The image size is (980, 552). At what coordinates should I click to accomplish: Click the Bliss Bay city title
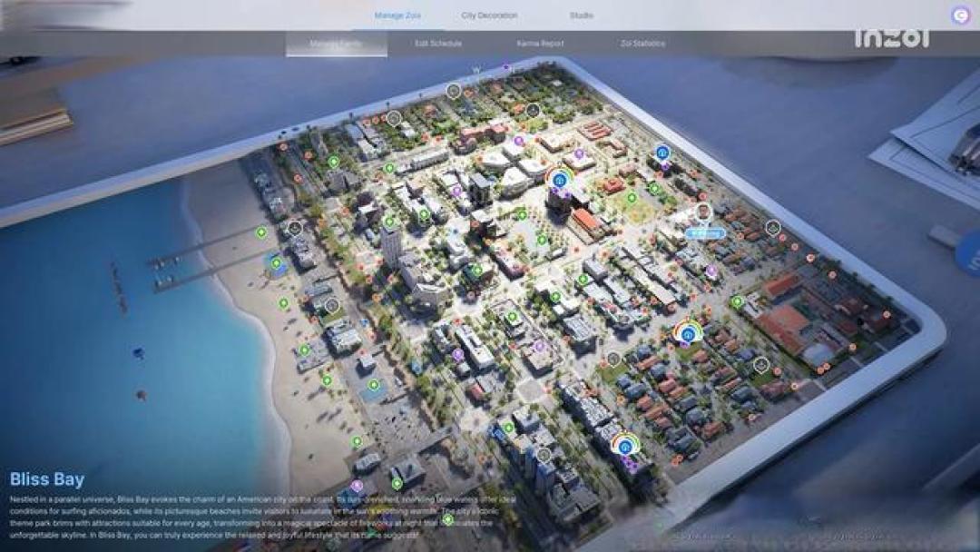point(47,479)
